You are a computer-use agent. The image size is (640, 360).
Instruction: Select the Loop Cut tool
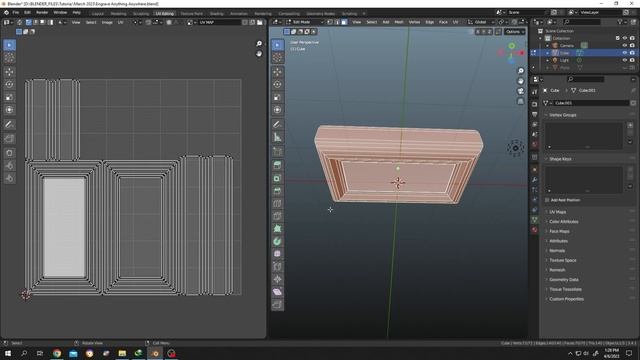278,204
